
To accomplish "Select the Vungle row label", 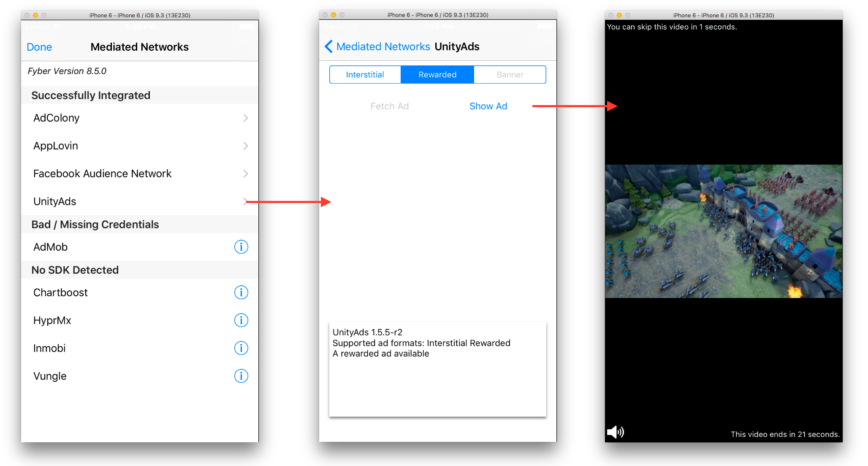I will click(x=50, y=376).
